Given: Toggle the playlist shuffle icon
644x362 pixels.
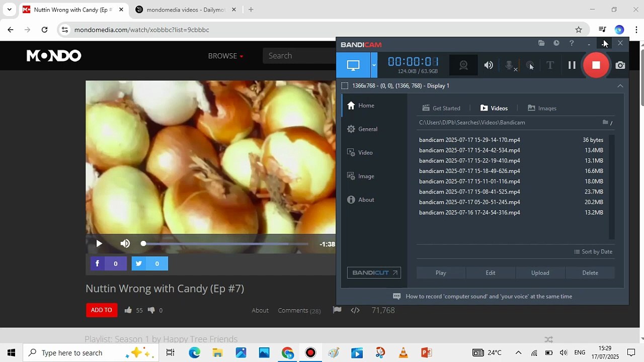Looking at the screenshot, I should coord(549,339).
